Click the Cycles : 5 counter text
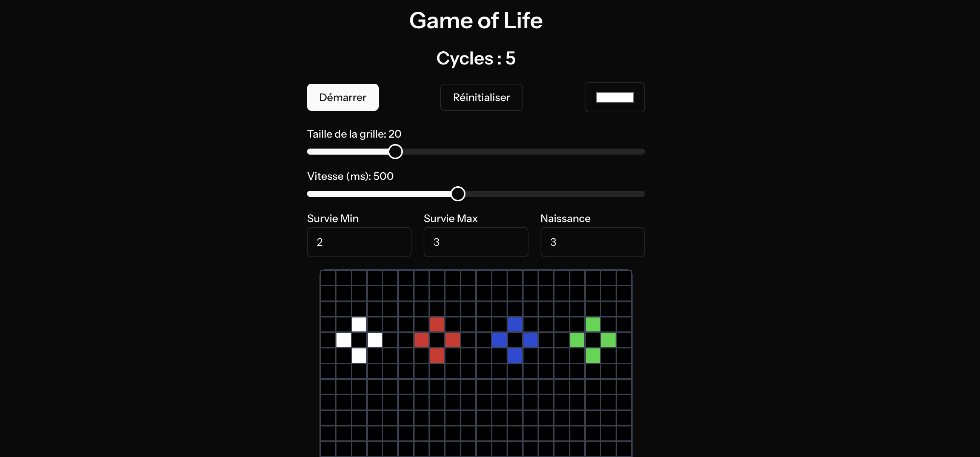The image size is (980, 457). tap(476, 58)
